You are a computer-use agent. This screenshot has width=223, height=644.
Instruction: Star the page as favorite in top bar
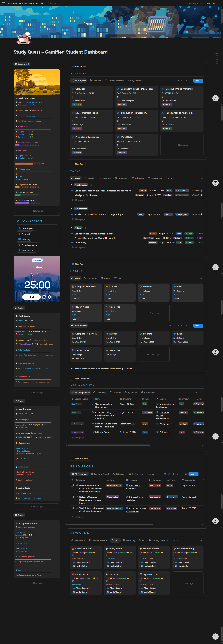pyautogui.click(x=214, y=3)
